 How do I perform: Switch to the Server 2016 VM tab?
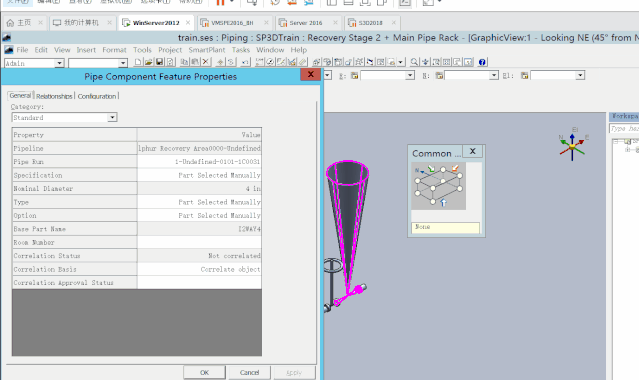(x=306, y=23)
